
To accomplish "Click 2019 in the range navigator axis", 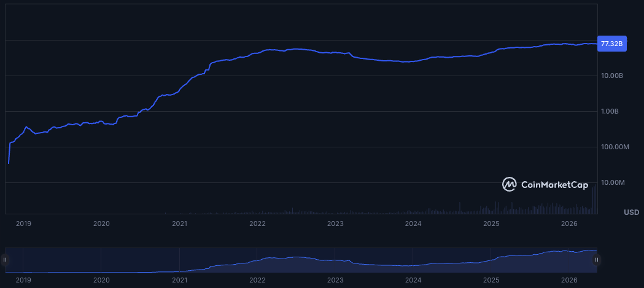I will [x=23, y=280].
